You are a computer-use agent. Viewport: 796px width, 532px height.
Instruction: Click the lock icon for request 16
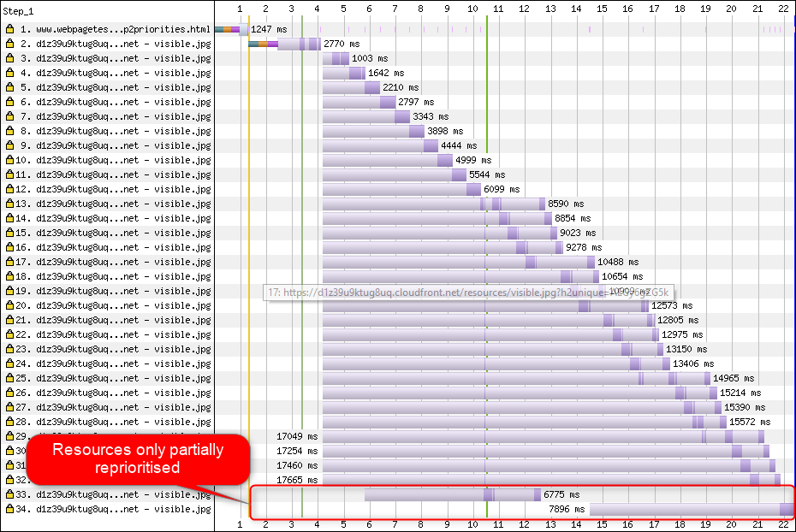(x=9, y=247)
